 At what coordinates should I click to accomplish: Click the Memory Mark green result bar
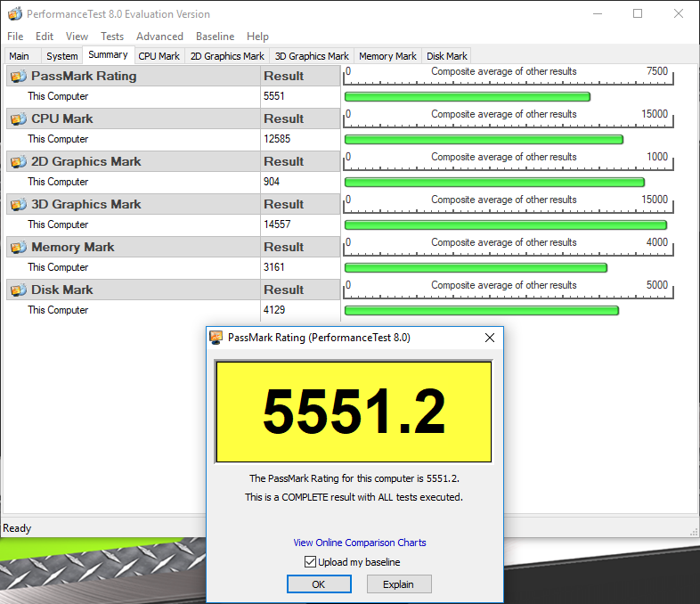tap(476, 268)
